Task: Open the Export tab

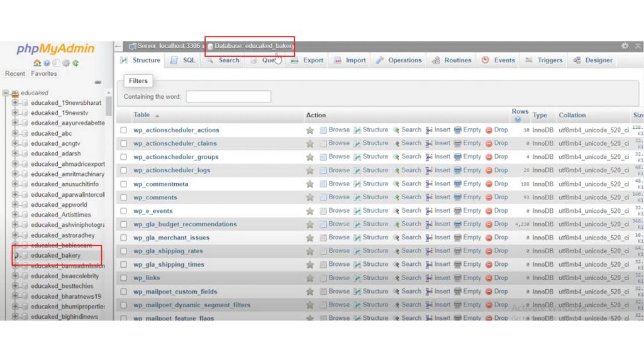Action: tap(307, 60)
